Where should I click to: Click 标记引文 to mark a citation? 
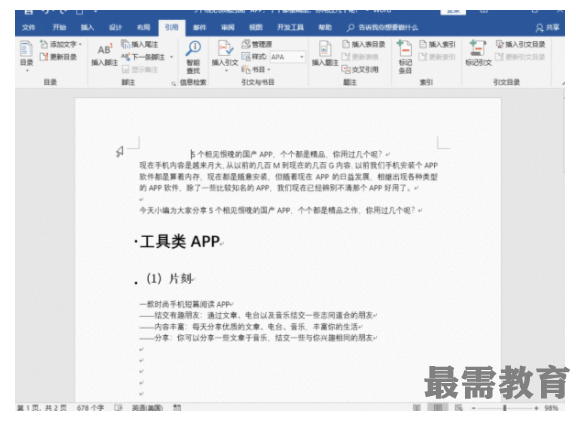[478, 54]
